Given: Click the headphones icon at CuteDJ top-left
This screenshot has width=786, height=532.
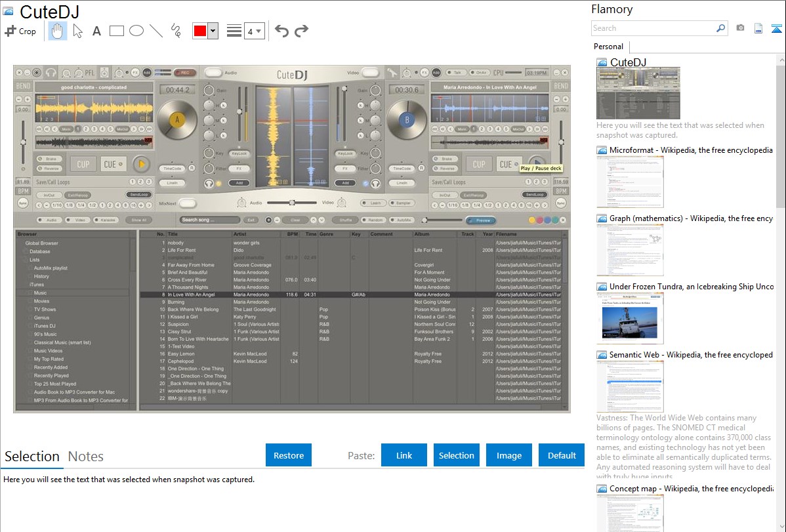Looking at the screenshot, I should [x=51, y=73].
